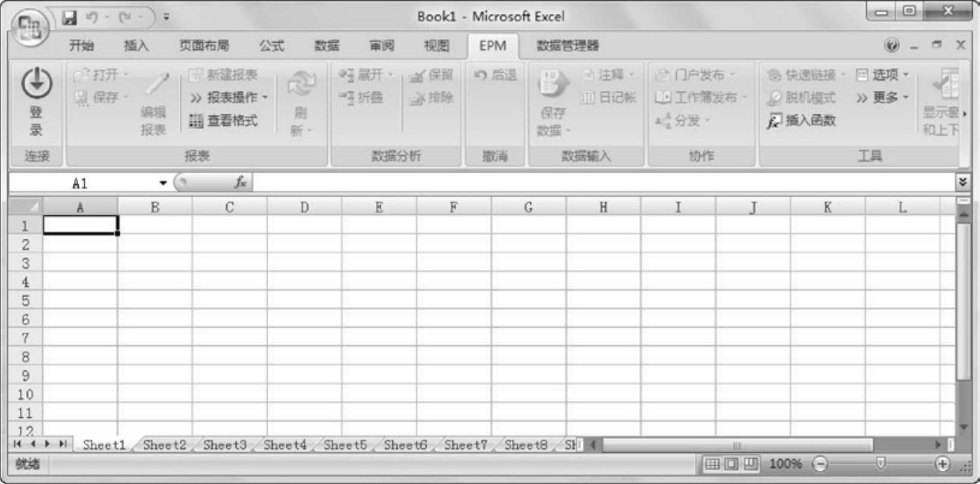Switch to the Sheet8 worksheet tab
This screenshot has height=484, width=980.
[525, 445]
